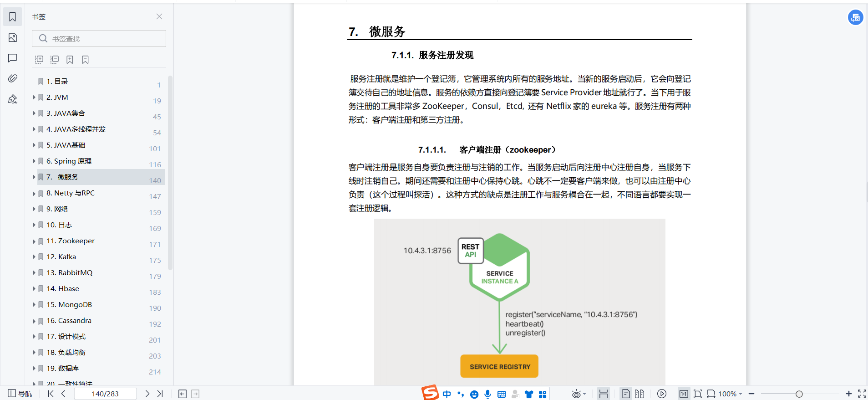Expand all bookmarks icon
Viewport: 868px width, 400px height.
39,60
